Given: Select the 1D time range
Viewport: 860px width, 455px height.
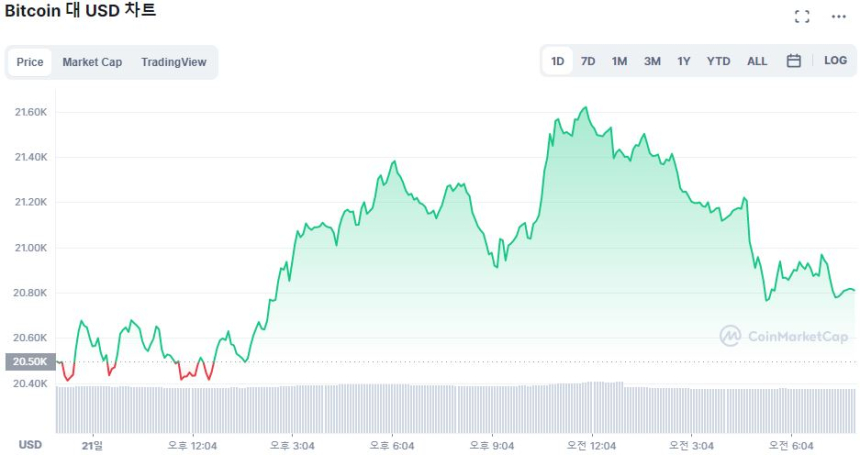Looking at the screenshot, I should click(x=558, y=61).
